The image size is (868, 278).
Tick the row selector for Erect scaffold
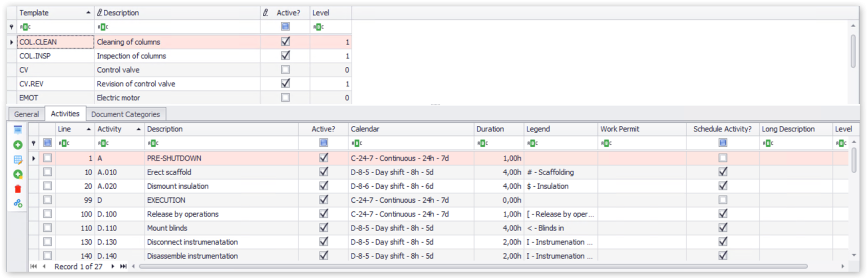point(47,172)
